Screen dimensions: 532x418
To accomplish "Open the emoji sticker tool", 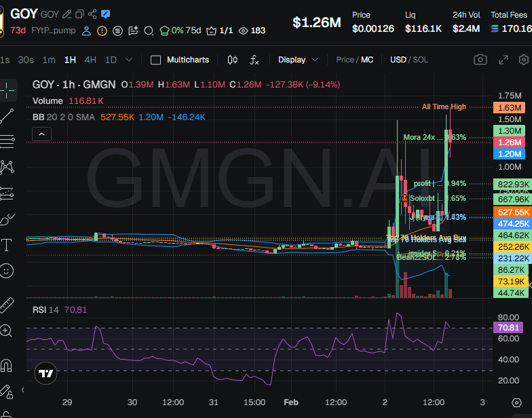I will 7,270.
